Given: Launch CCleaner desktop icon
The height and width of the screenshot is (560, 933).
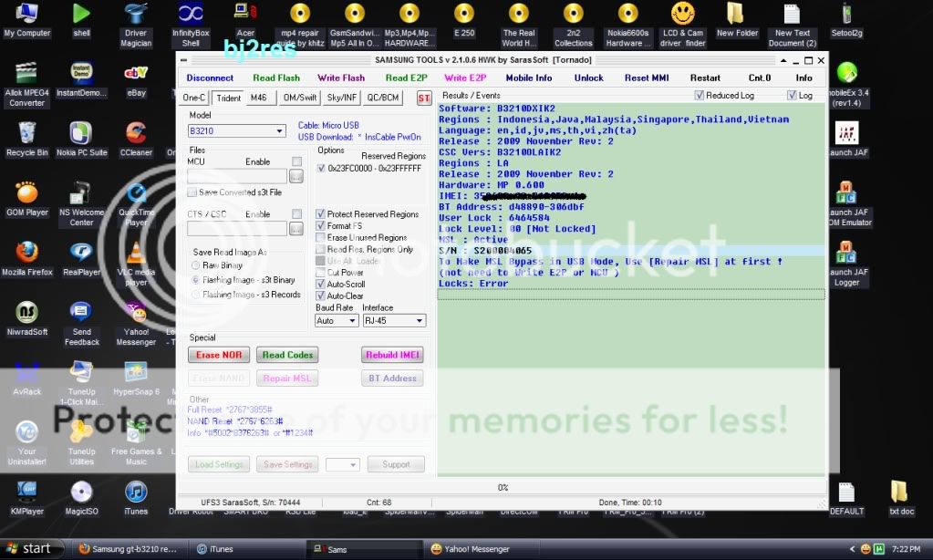Looking at the screenshot, I should tap(136, 140).
